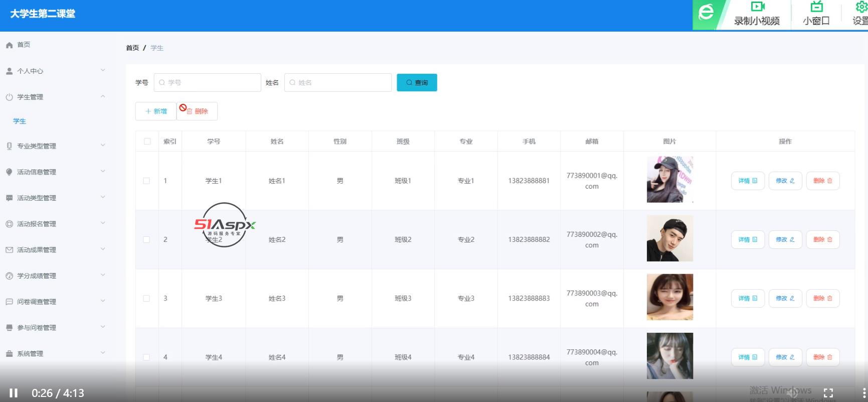Click the icon beside 问卷调查管理
This screenshot has width=868, height=402.
click(x=9, y=302)
